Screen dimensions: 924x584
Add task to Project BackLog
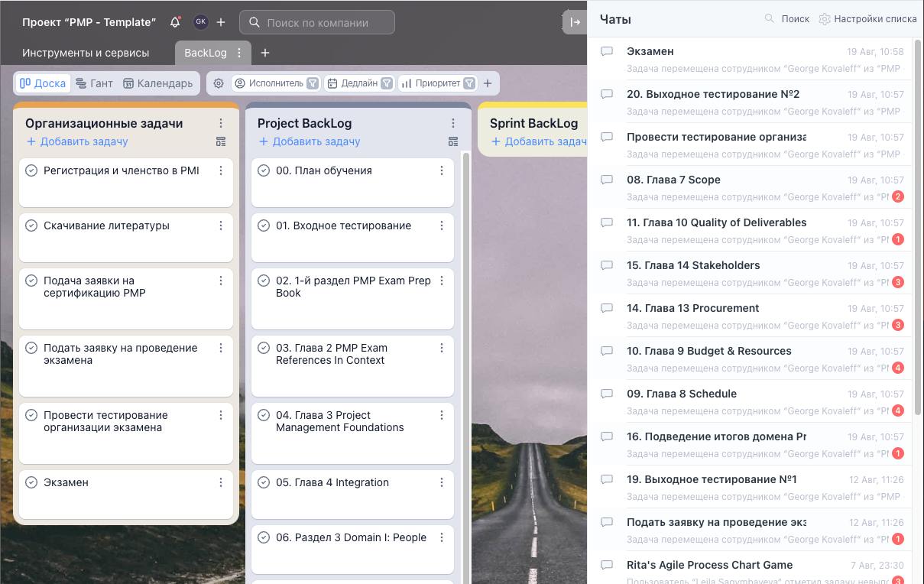click(309, 141)
